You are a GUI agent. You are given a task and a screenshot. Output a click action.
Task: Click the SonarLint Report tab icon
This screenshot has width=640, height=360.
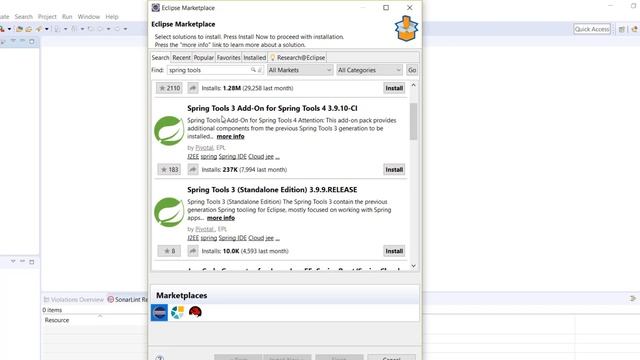(111, 300)
